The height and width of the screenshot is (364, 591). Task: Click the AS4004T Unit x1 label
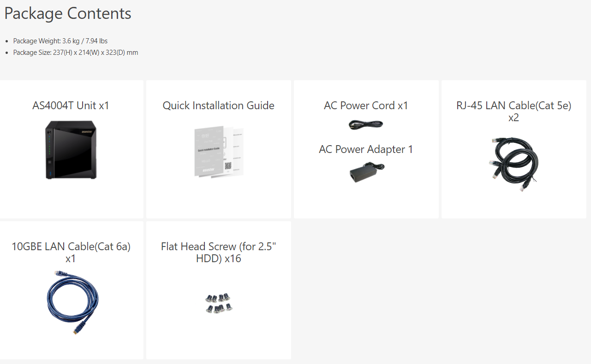tap(71, 106)
